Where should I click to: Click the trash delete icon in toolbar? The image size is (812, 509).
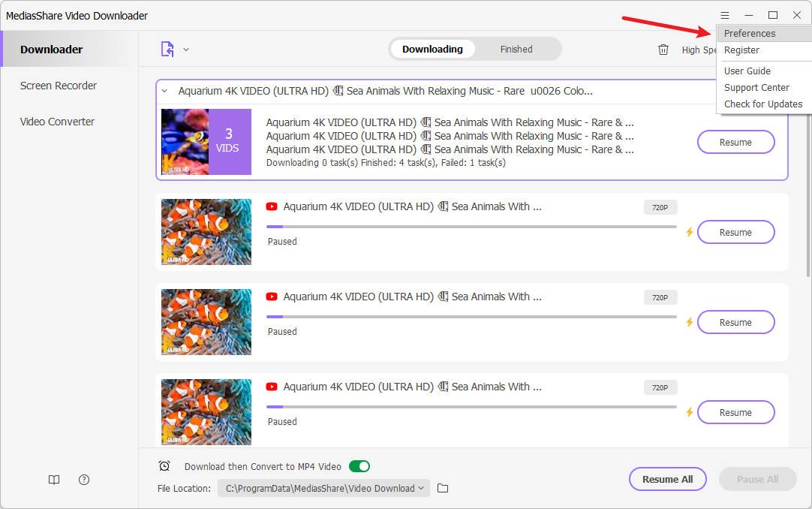point(663,50)
